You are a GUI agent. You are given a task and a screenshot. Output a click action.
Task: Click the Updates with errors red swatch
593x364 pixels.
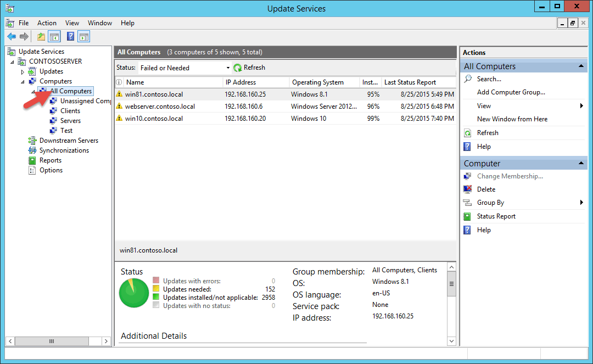tap(156, 281)
